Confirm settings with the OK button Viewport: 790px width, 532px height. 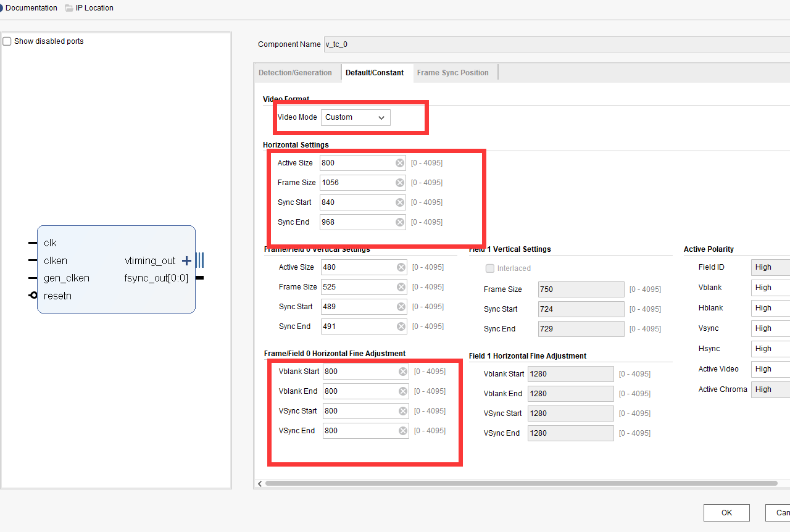(x=726, y=512)
